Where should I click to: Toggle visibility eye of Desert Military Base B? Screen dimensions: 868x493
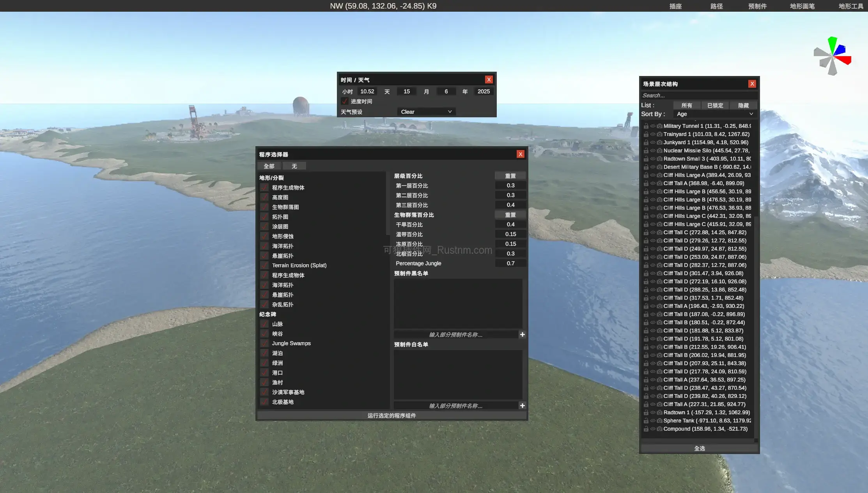point(652,167)
